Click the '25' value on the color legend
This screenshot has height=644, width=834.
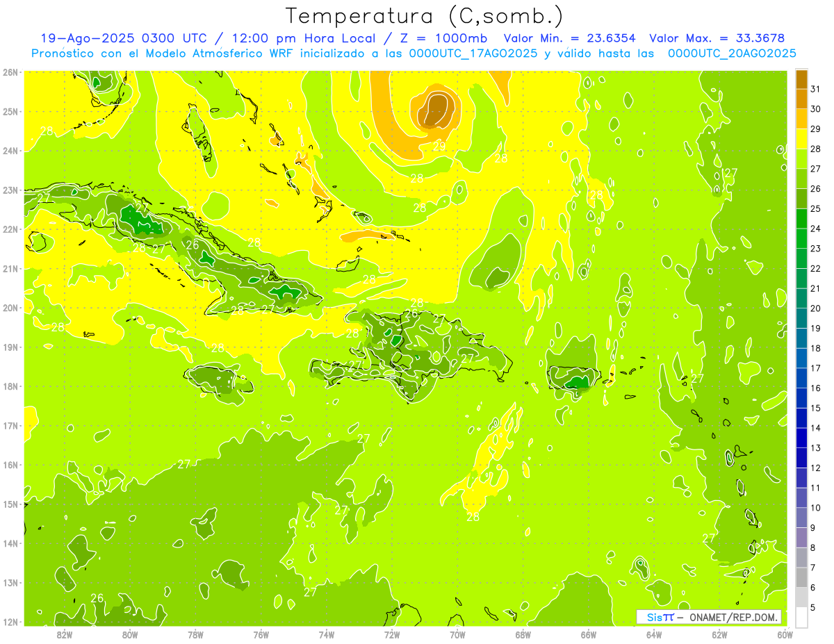(x=816, y=208)
